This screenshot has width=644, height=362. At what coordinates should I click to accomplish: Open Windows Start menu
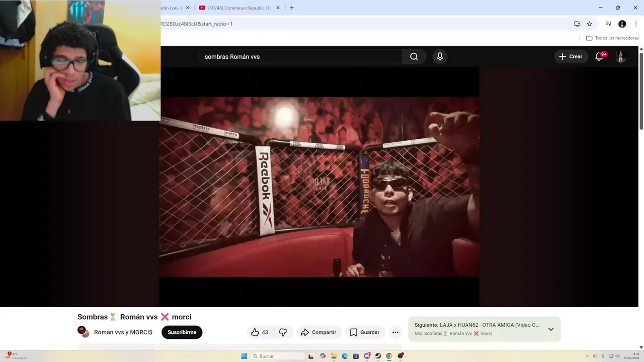pos(244,356)
